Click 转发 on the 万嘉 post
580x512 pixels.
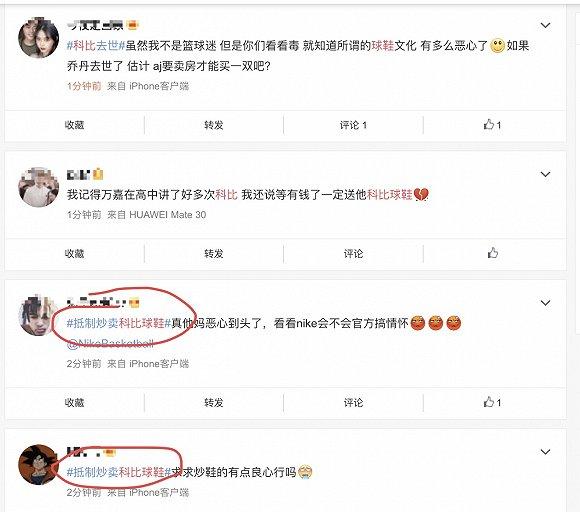click(x=214, y=253)
